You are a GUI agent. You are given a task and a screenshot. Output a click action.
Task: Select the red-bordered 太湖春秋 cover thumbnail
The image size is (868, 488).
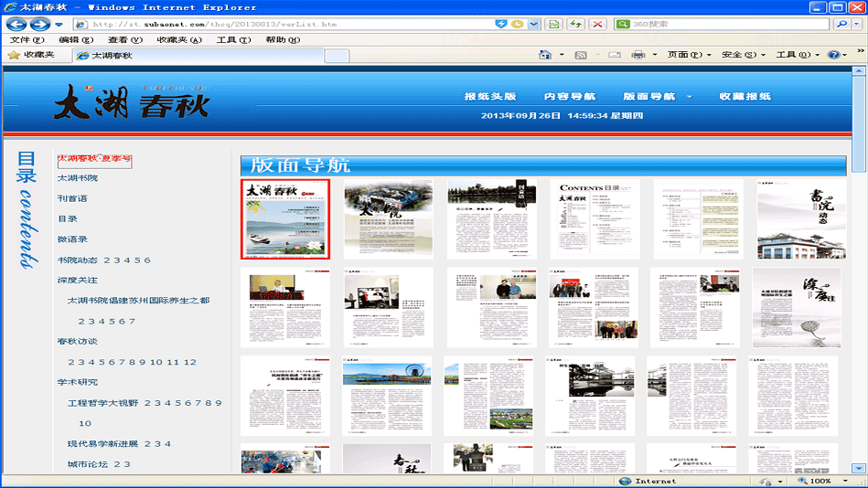[285, 219]
